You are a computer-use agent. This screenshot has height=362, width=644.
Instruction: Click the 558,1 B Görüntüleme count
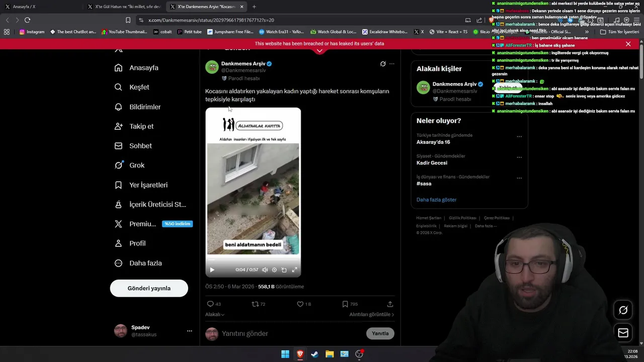click(281, 287)
